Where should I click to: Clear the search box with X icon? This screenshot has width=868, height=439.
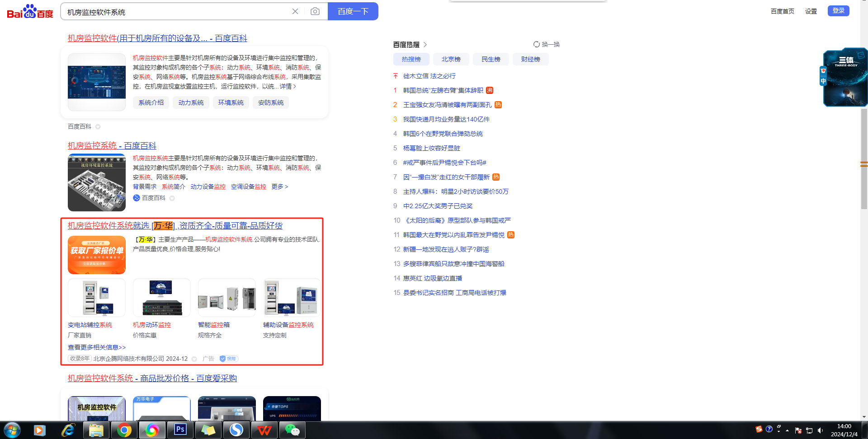(x=295, y=11)
